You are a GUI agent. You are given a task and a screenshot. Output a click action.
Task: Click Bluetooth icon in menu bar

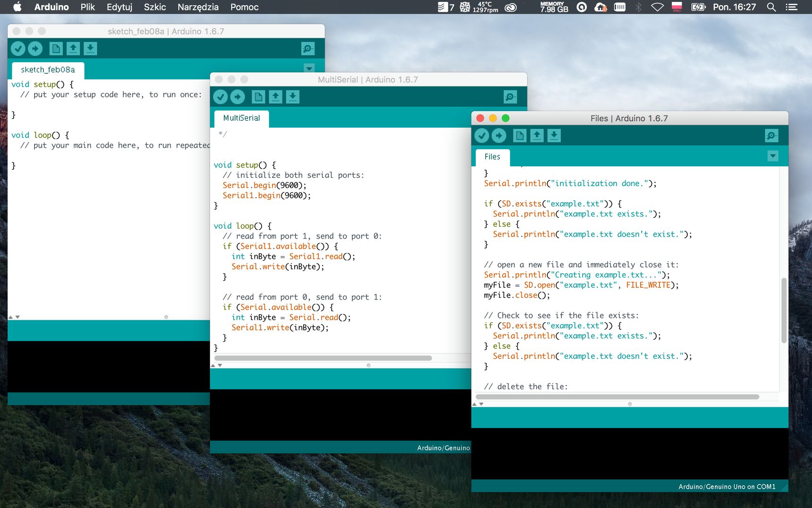coord(638,7)
